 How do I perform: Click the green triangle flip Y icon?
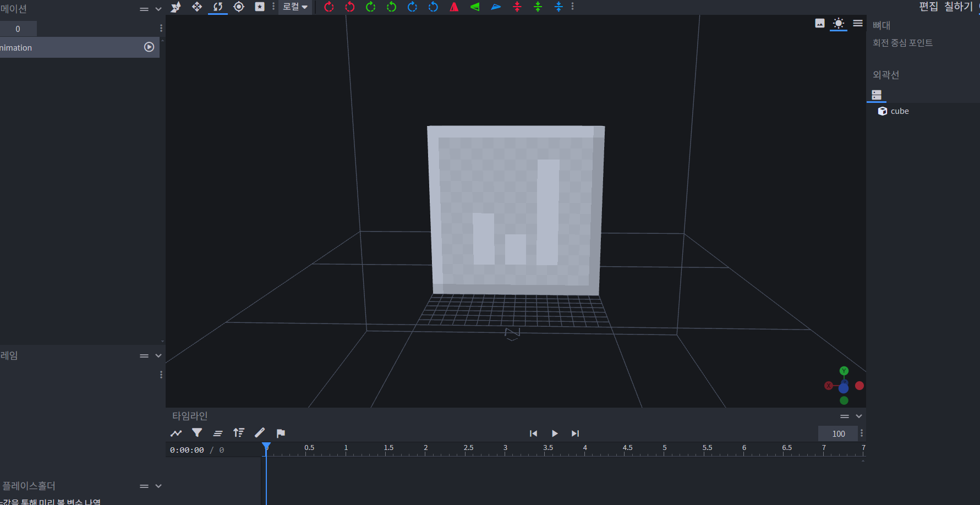click(475, 7)
